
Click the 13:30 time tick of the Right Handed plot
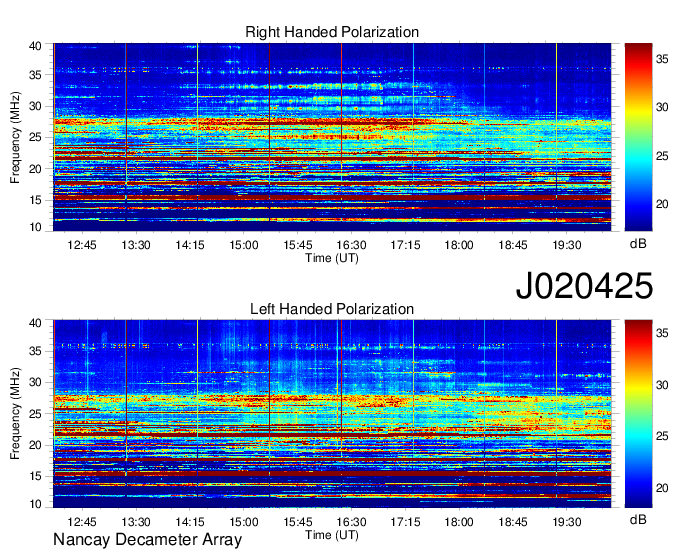click(136, 245)
